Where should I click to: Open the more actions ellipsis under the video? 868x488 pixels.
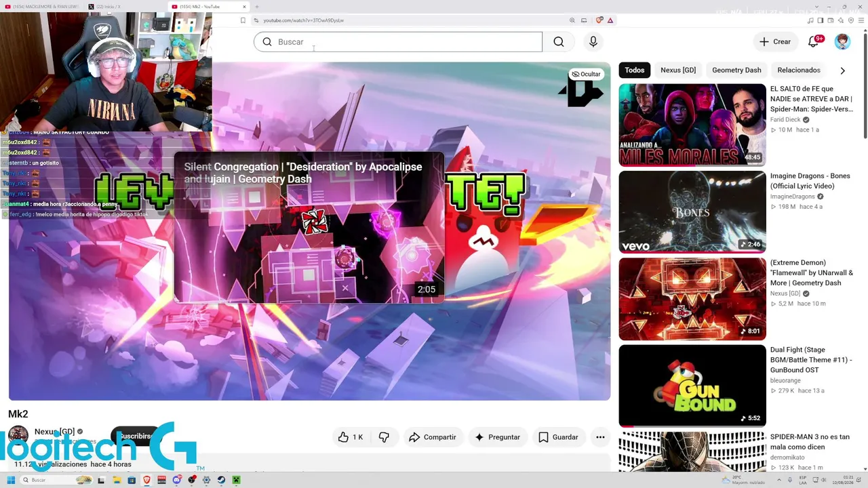pyautogui.click(x=600, y=437)
